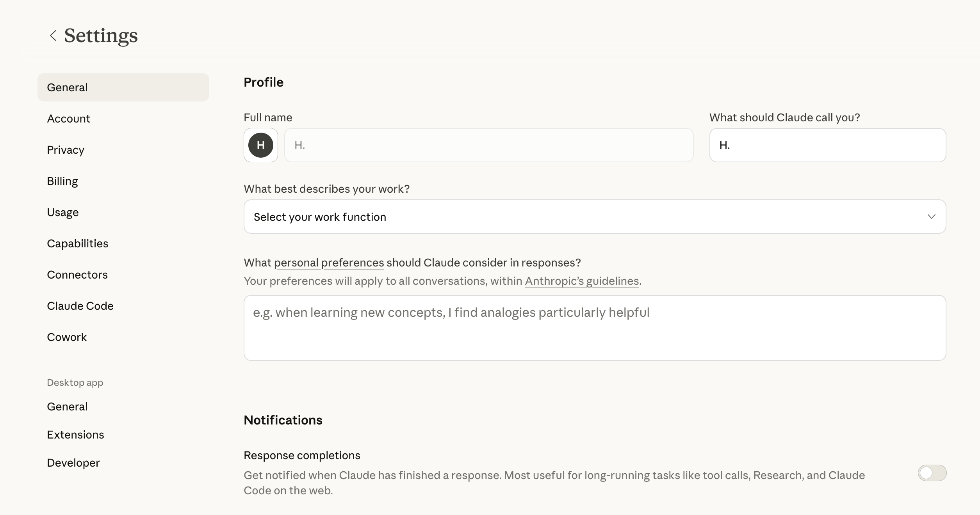980x515 pixels.
Task: Follow the personal preferences link
Action: click(x=329, y=263)
